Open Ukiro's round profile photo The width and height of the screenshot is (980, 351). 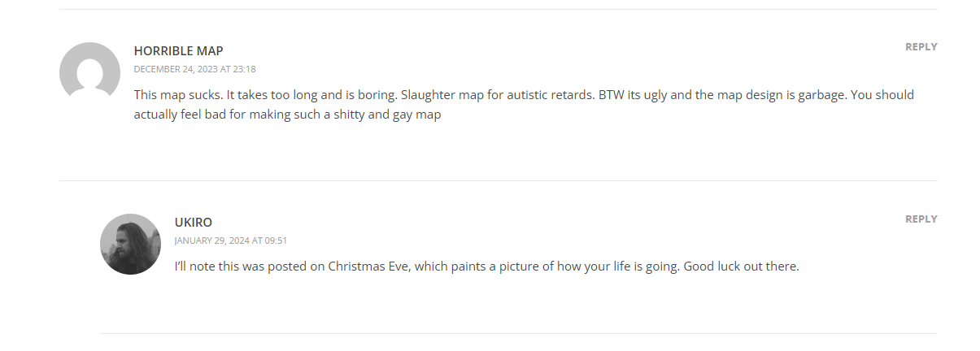[130, 244]
